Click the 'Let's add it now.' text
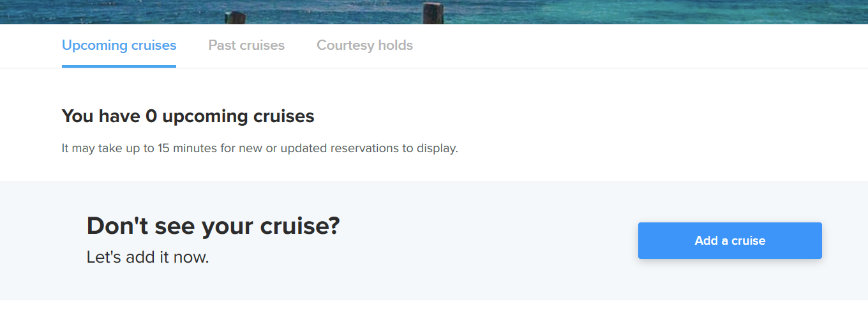Screen dimensions: 868x324 click(x=148, y=258)
